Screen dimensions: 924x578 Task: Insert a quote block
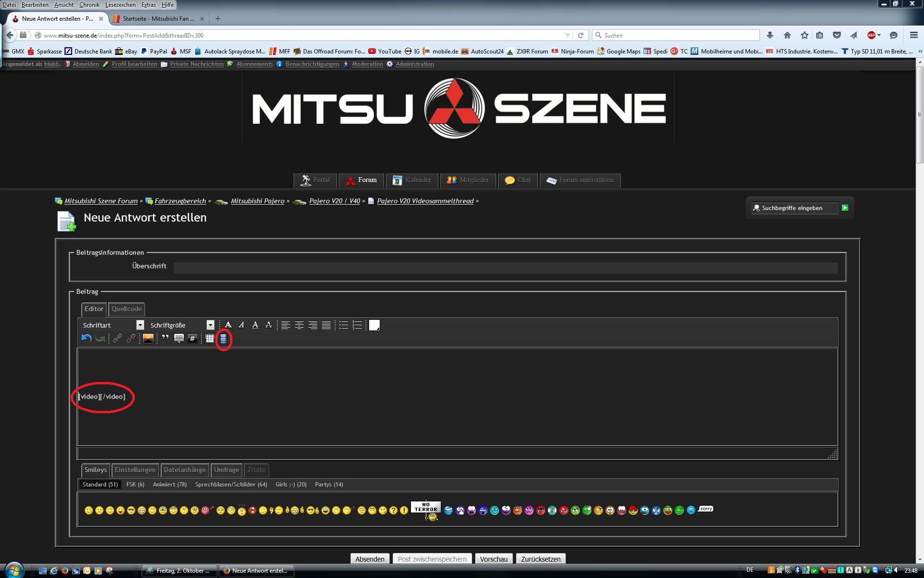tap(165, 339)
